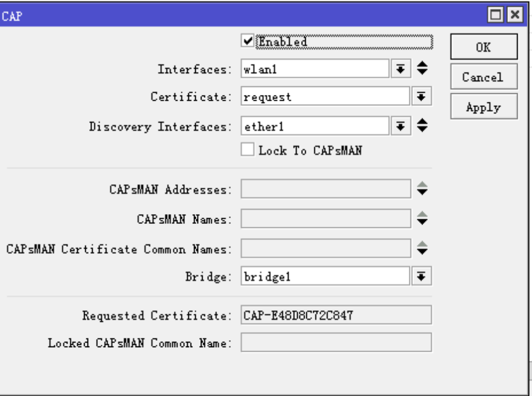Click the Certificate field showing request
Screen dimensions: 532x396
click(x=325, y=97)
